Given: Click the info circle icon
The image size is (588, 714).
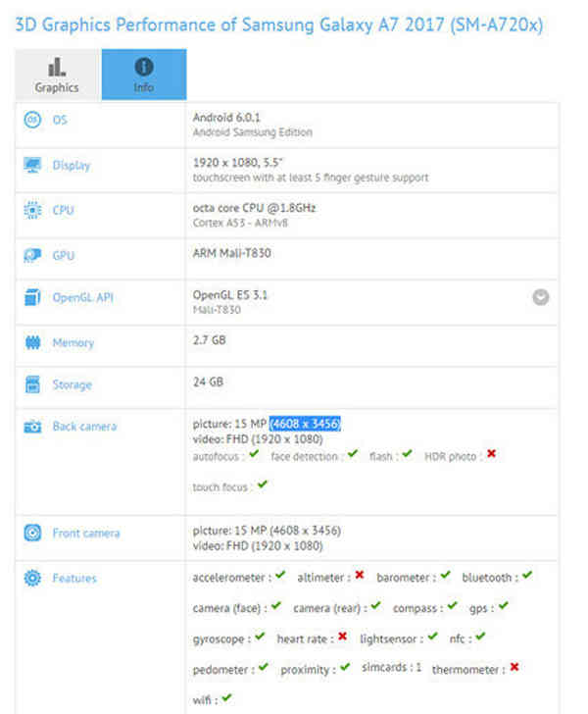Looking at the screenshot, I should [x=144, y=67].
